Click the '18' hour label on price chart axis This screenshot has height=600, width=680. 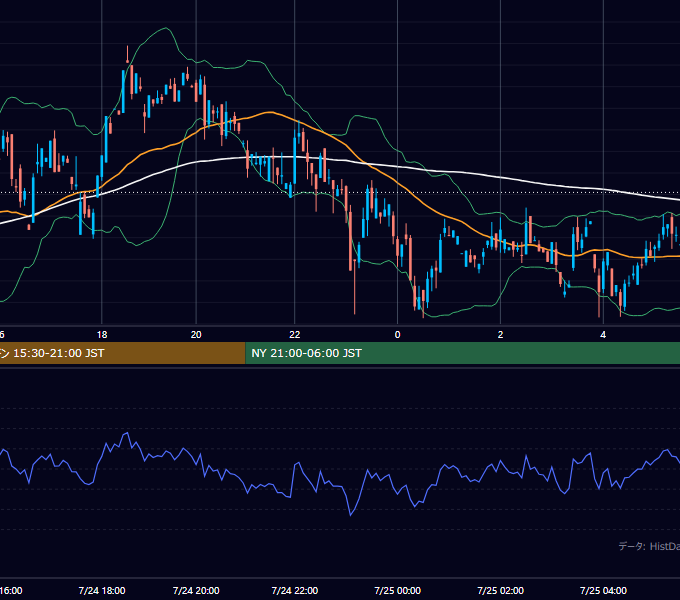102,335
